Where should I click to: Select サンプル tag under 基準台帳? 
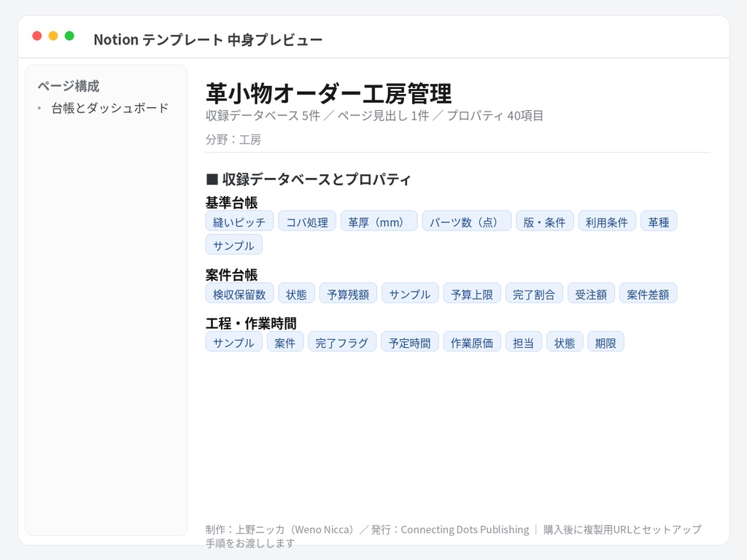pyautogui.click(x=234, y=244)
